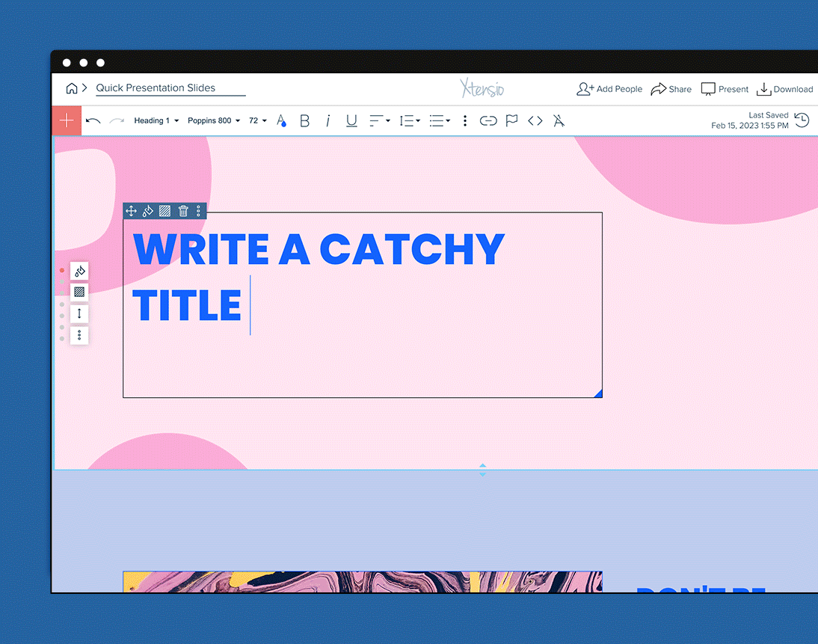
Task: Open the line spacing dropdown
Action: click(x=410, y=121)
